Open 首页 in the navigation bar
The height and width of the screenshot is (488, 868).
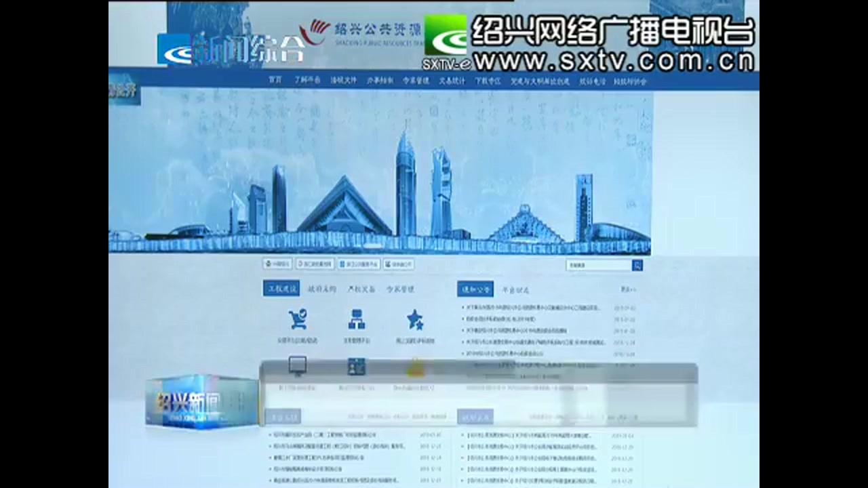(275, 81)
